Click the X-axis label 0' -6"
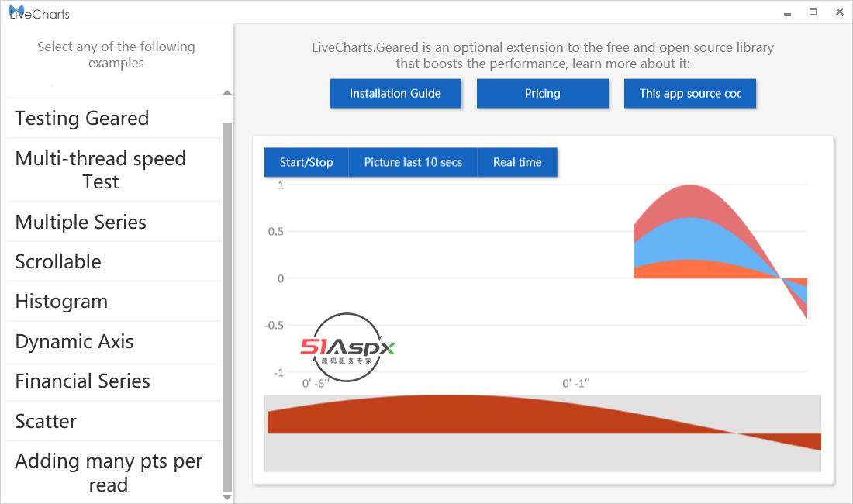This screenshot has height=504, width=853. click(316, 383)
